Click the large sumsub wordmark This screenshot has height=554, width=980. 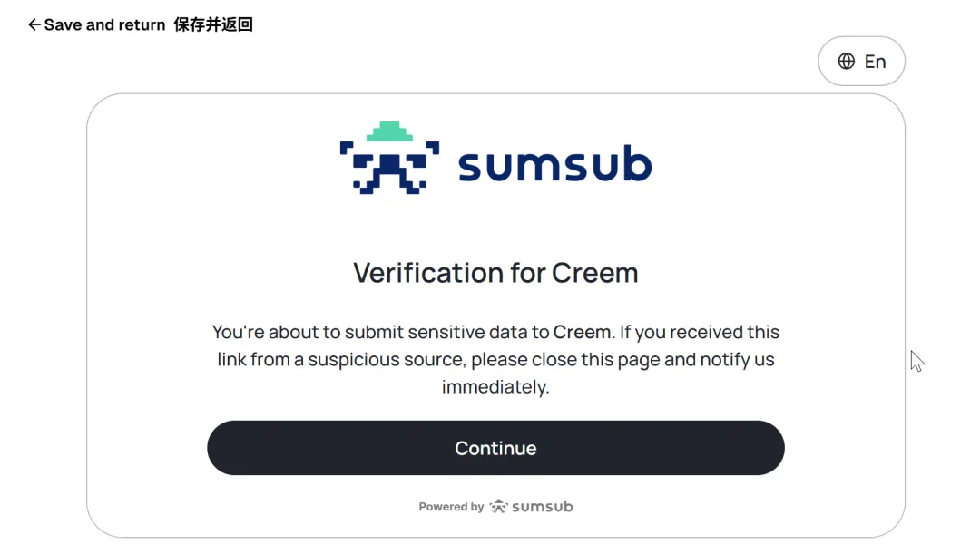pyautogui.click(x=554, y=164)
